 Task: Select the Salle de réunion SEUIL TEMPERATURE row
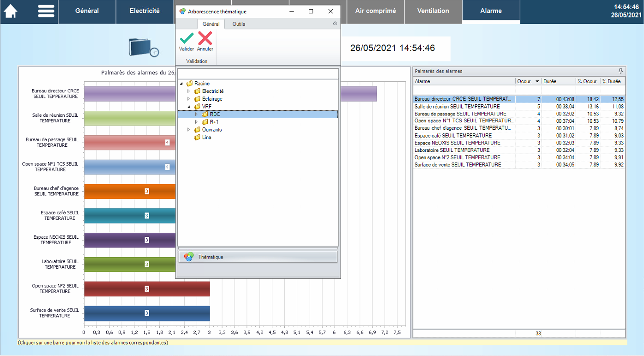[519, 107]
